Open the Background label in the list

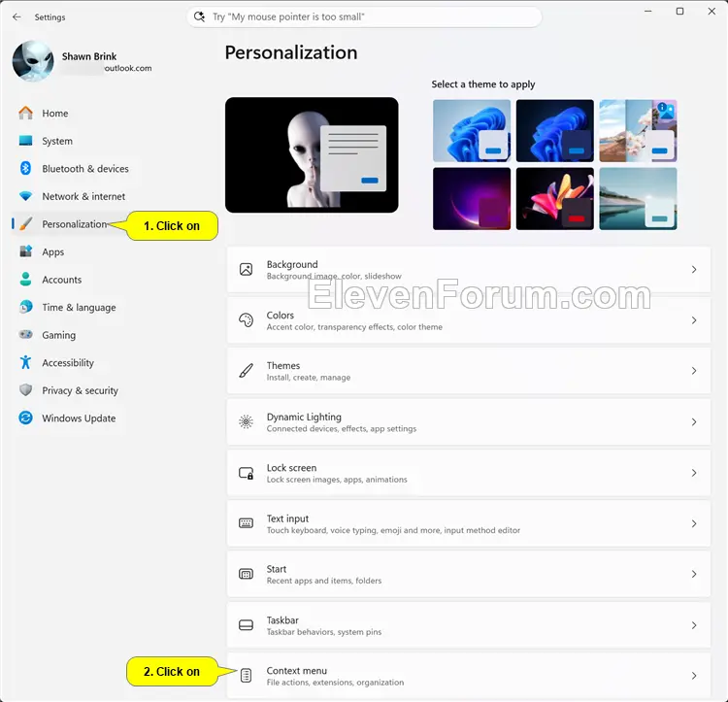coord(292,264)
